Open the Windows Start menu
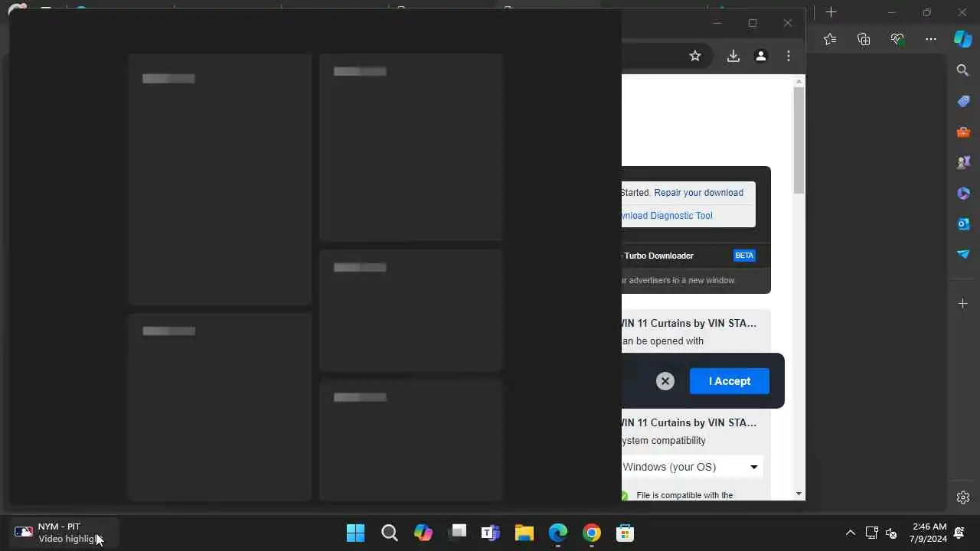980x551 pixels. 355,533
